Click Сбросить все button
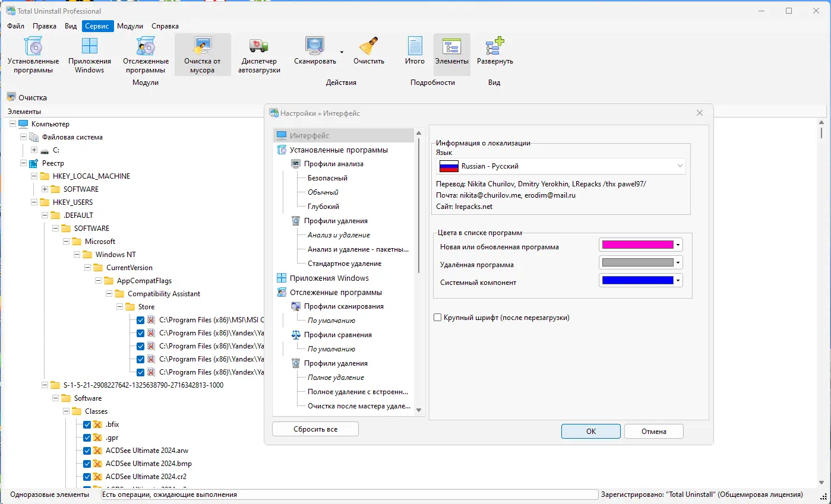Screen dimensions: 831x504 coord(315,428)
